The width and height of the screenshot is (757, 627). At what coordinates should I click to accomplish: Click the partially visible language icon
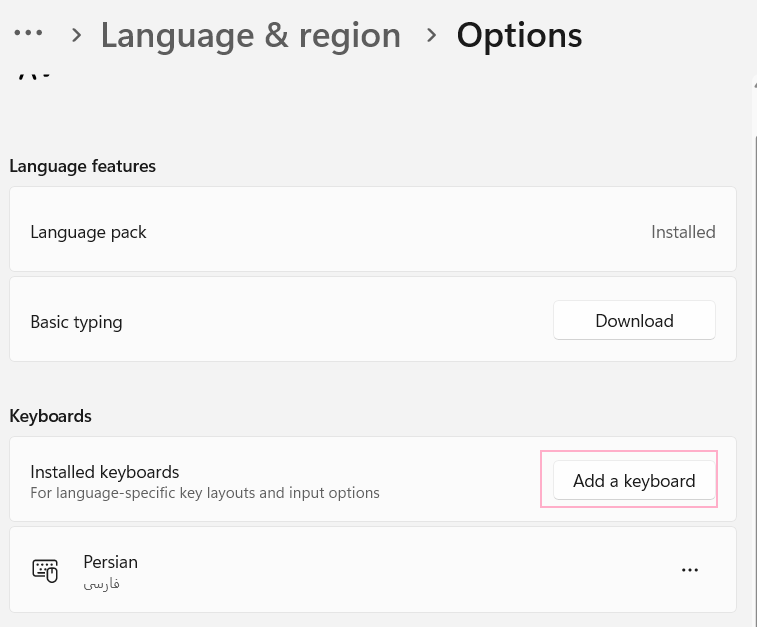click(34, 73)
